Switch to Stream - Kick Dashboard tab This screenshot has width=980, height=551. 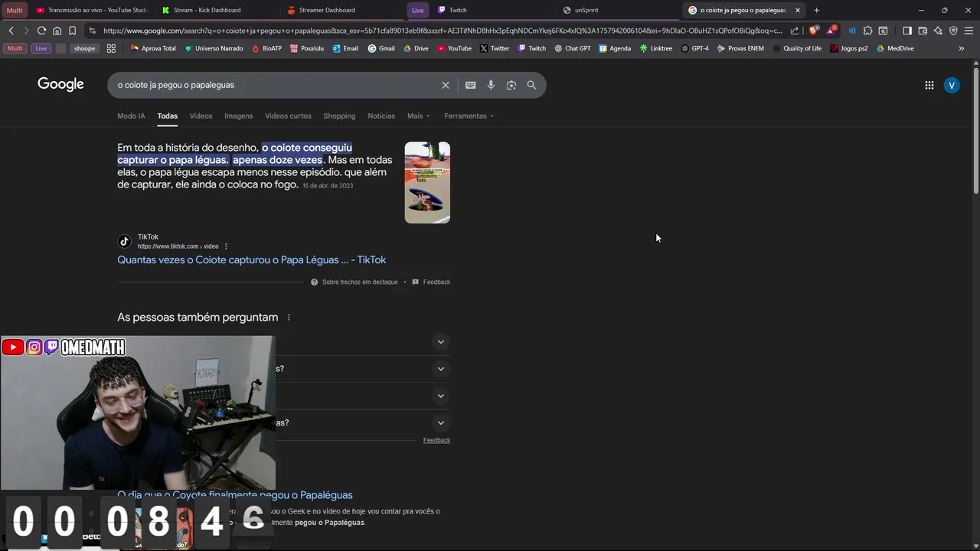point(217,10)
